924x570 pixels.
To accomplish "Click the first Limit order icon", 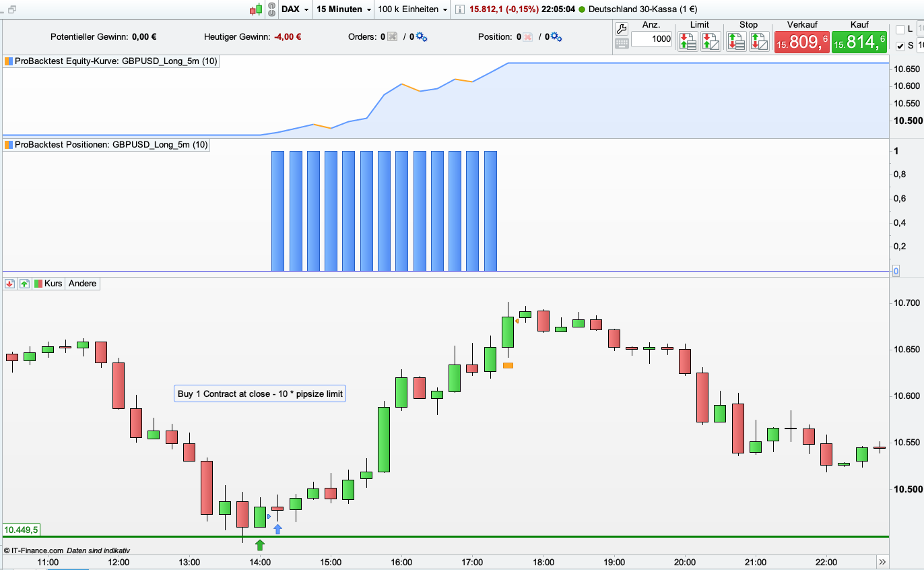I will click(x=688, y=41).
